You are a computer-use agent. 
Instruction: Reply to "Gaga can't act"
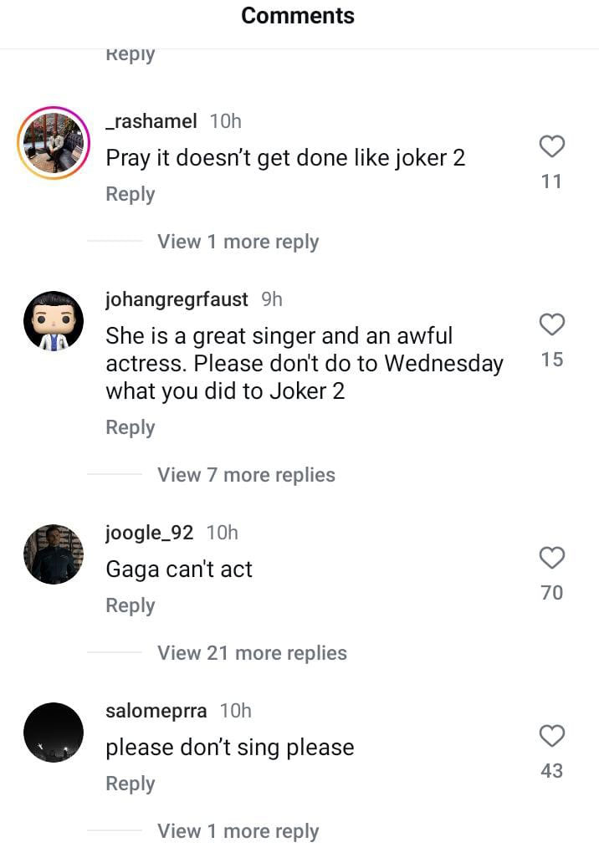click(130, 605)
